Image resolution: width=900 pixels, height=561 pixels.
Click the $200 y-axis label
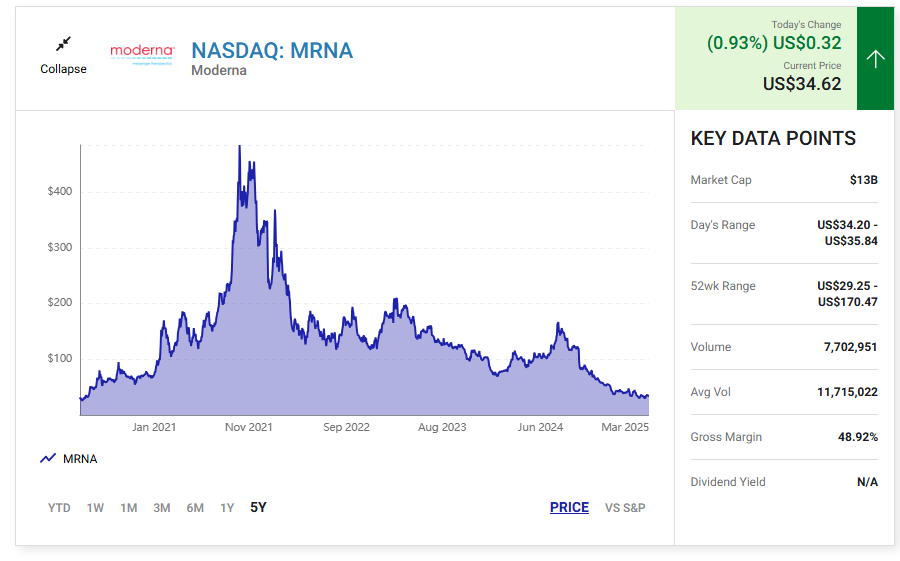coord(60,303)
